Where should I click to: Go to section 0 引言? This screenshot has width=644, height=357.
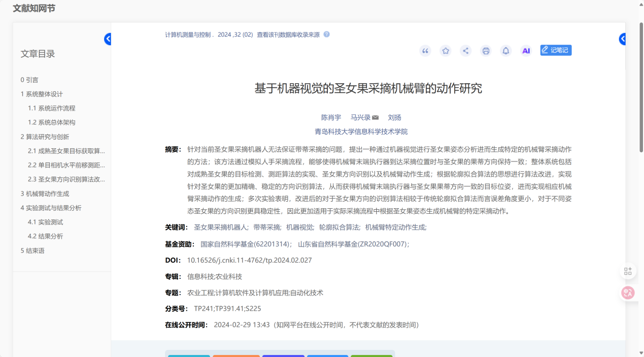tap(29, 80)
